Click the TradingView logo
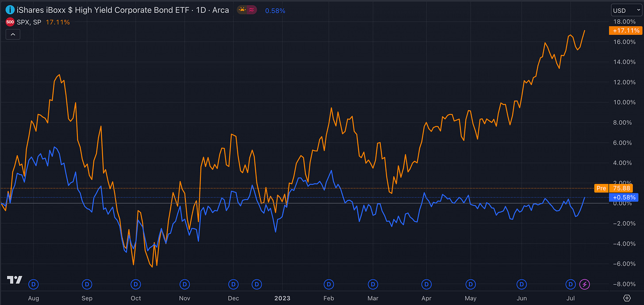 15,280
